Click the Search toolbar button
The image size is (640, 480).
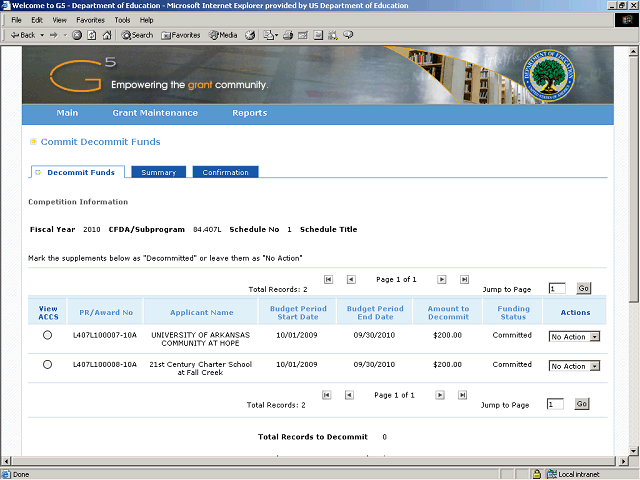pyautogui.click(x=137, y=35)
